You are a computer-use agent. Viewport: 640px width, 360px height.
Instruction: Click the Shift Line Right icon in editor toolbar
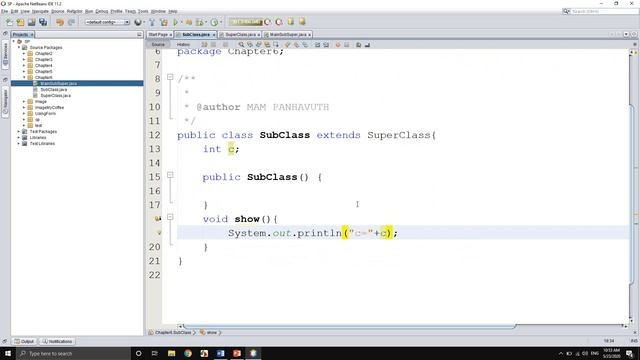(326, 44)
